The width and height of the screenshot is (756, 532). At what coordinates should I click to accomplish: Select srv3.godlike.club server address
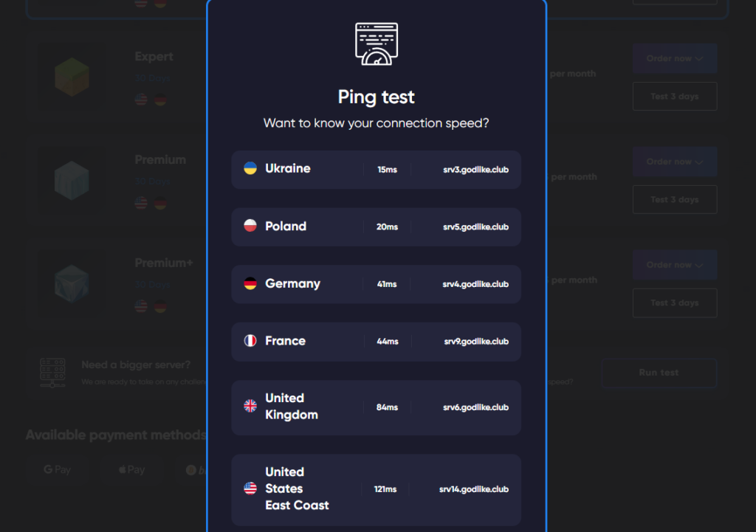[x=475, y=170]
